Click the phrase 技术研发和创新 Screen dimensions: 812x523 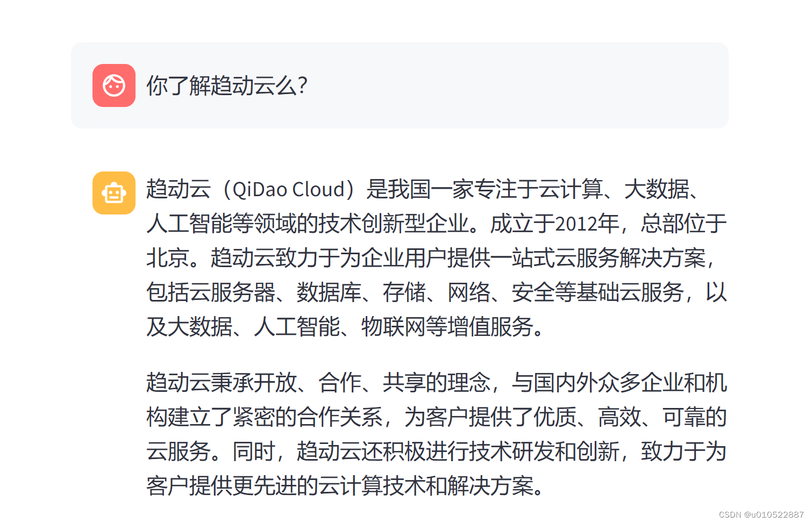pyautogui.click(x=544, y=452)
